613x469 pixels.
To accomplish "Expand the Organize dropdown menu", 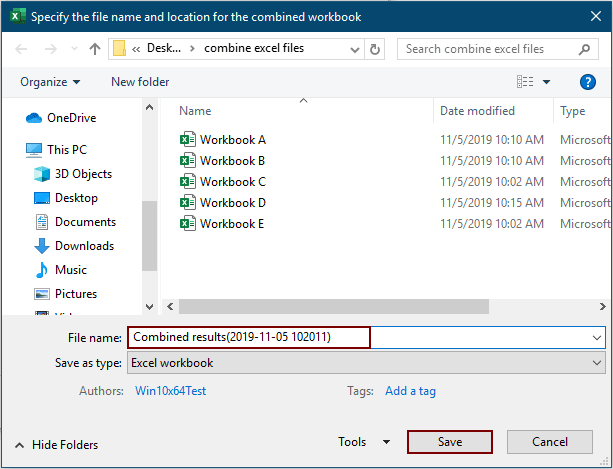I will (x=50, y=82).
